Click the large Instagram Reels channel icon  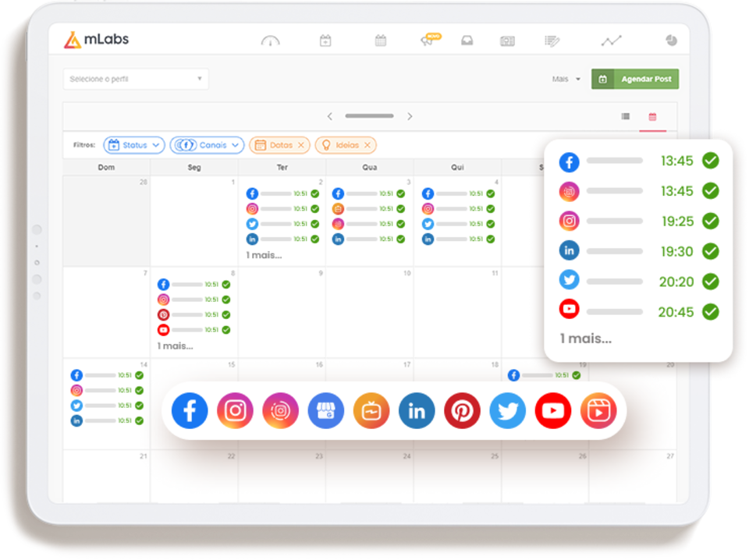[x=598, y=410]
